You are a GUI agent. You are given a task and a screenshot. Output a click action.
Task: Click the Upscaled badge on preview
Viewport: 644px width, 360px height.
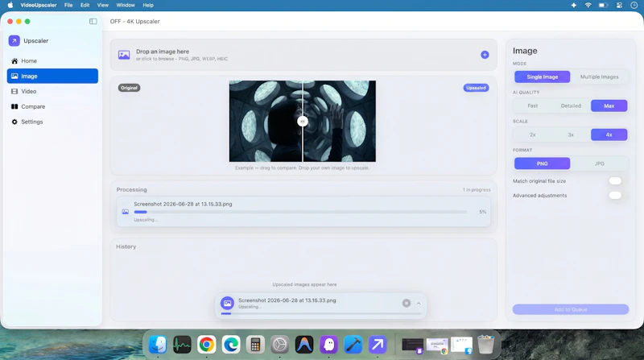pyautogui.click(x=476, y=88)
